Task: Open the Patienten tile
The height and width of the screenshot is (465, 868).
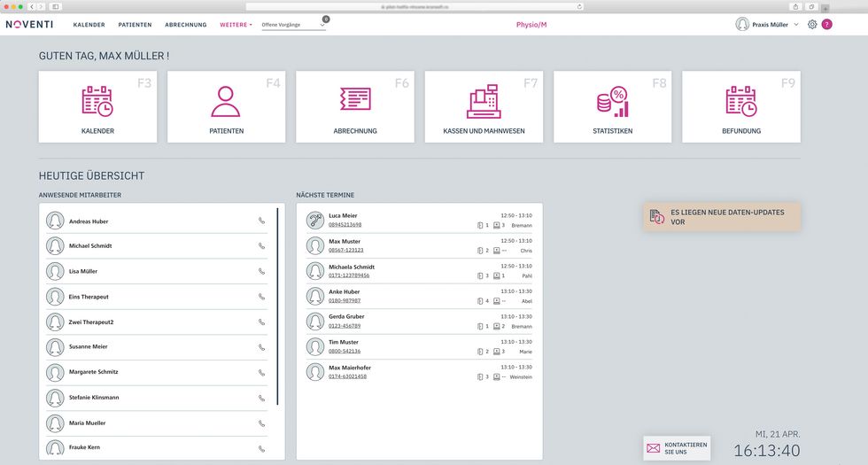Action: tap(227, 107)
